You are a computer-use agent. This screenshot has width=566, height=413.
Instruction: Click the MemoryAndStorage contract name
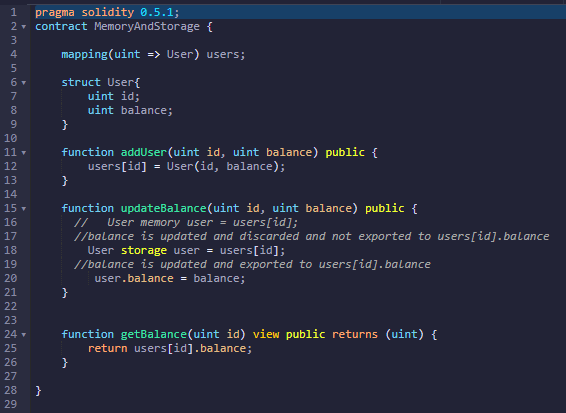click(x=147, y=26)
